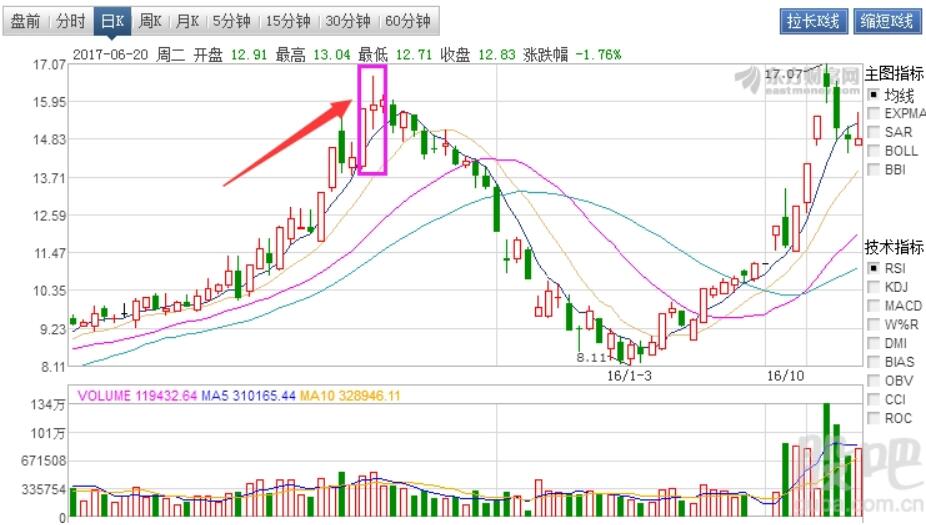
Task: Click the 收盘 12.83 value
Action: click(497, 55)
